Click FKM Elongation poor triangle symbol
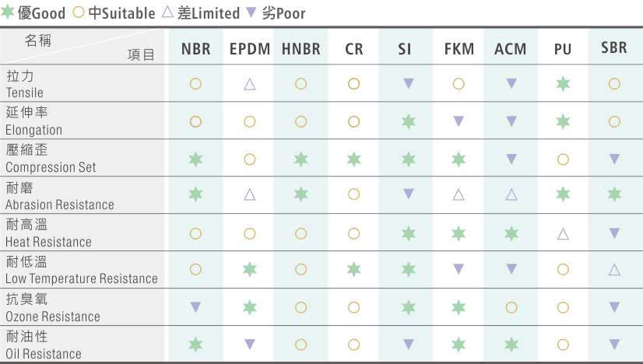This screenshot has height=364, width=643. pos(459,121)
